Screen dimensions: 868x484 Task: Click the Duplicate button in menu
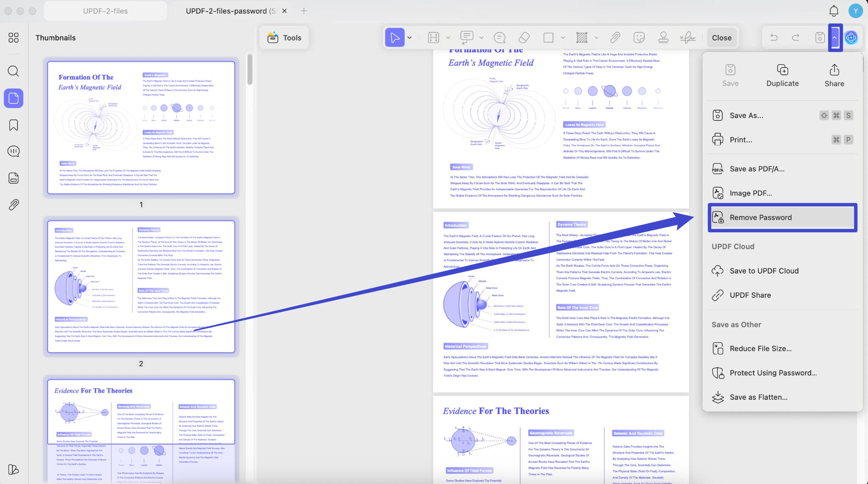[x=782, y=75]
